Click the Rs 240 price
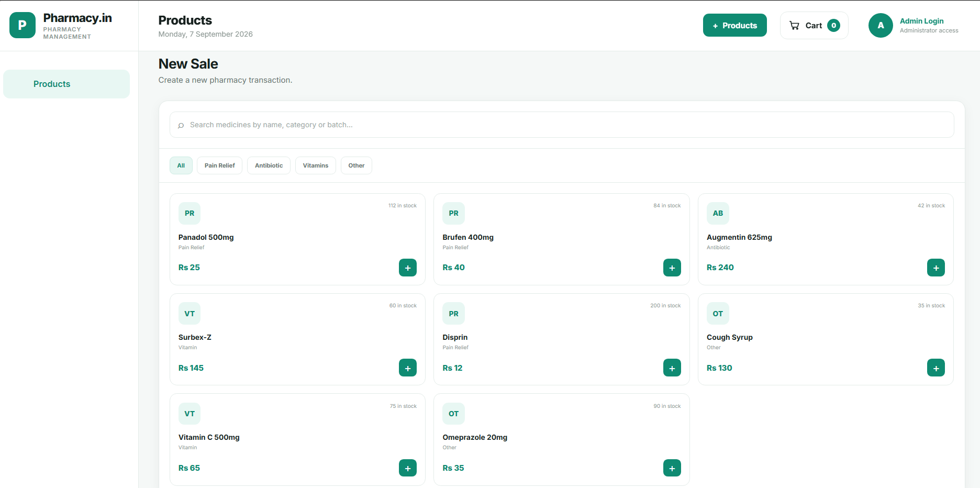The width and height of the screenshot is (980, 488). point(720,268)
